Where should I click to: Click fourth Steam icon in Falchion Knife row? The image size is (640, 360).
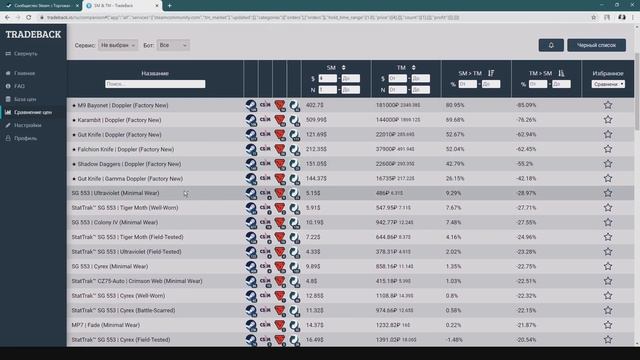pos(294,149)
